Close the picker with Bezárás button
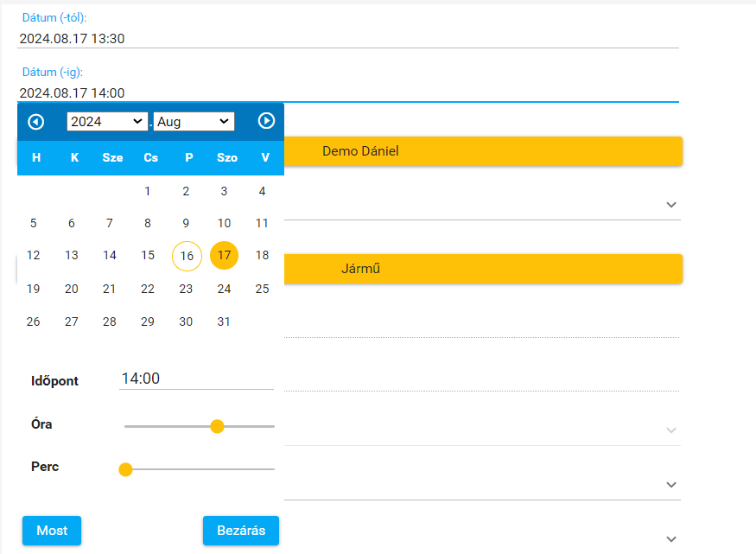Image resolution: width=756 pixels, height=554 pixels. pos(241,531)
